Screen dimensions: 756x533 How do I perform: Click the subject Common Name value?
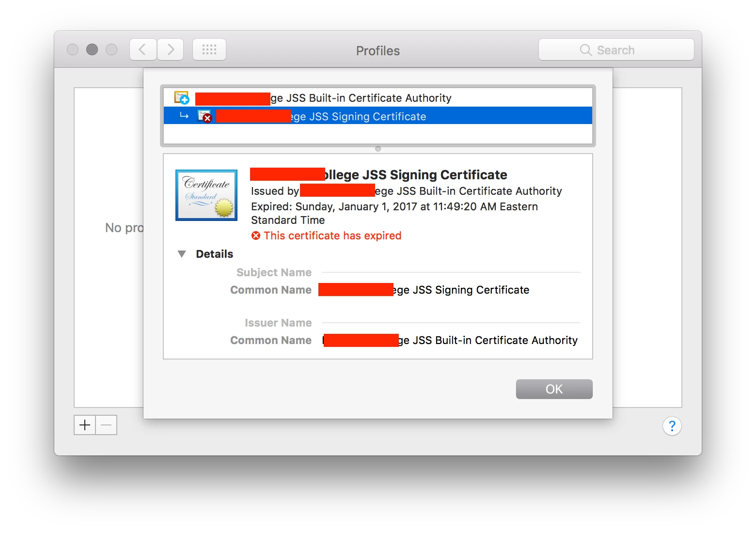424,290
